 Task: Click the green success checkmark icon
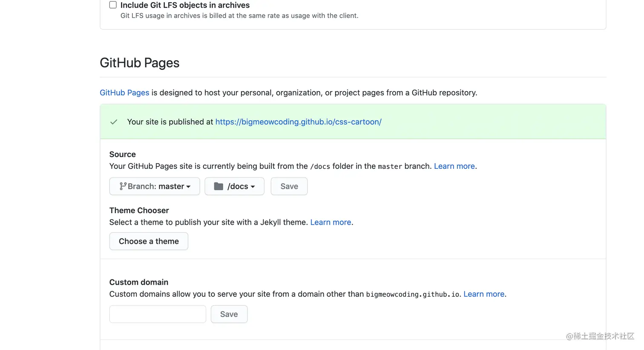[x=114, y=122]
